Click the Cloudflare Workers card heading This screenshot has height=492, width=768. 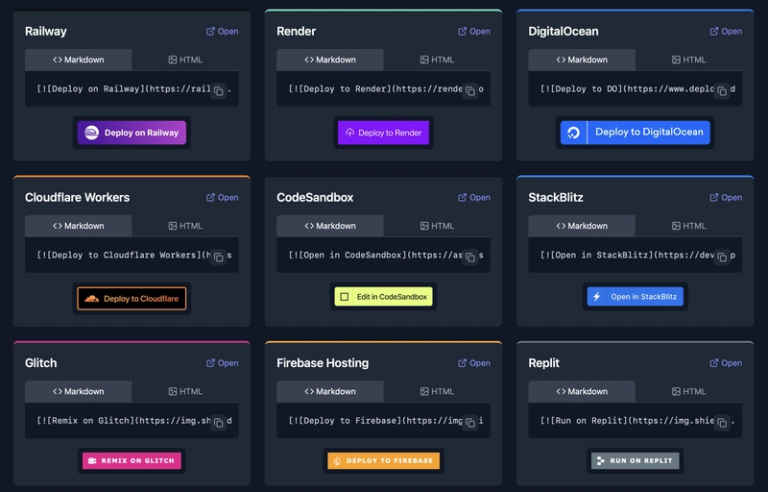(x=77, y=197)
